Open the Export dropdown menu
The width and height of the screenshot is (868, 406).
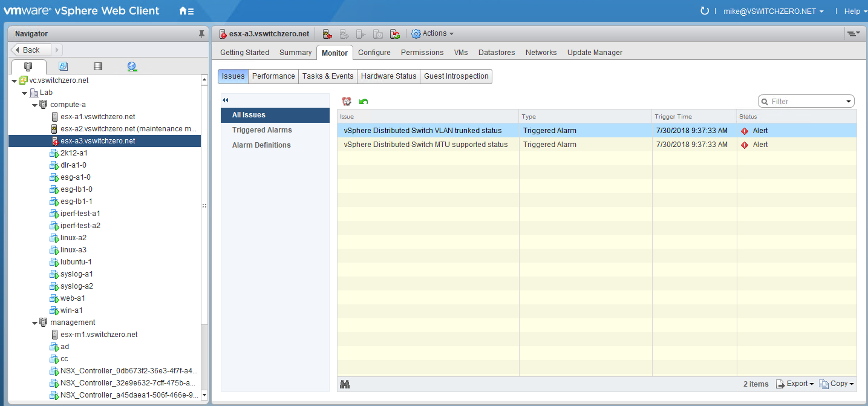pos(795,384)
